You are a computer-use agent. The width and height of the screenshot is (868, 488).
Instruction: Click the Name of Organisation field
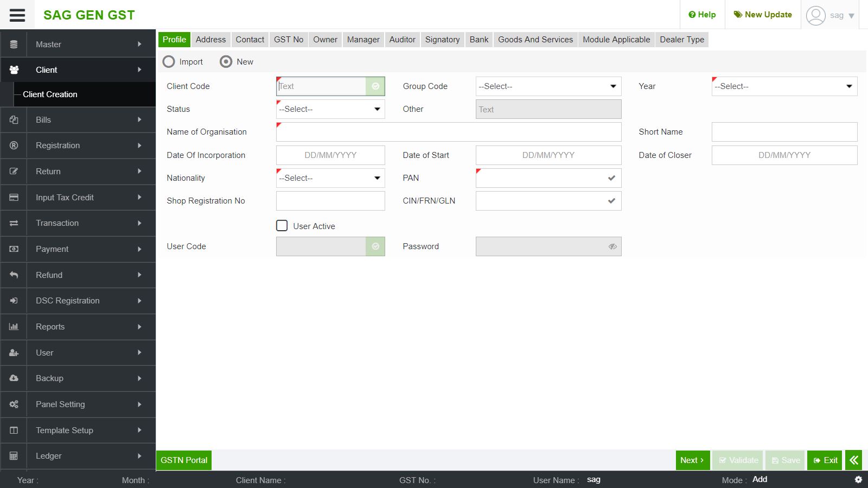[449, 132]
